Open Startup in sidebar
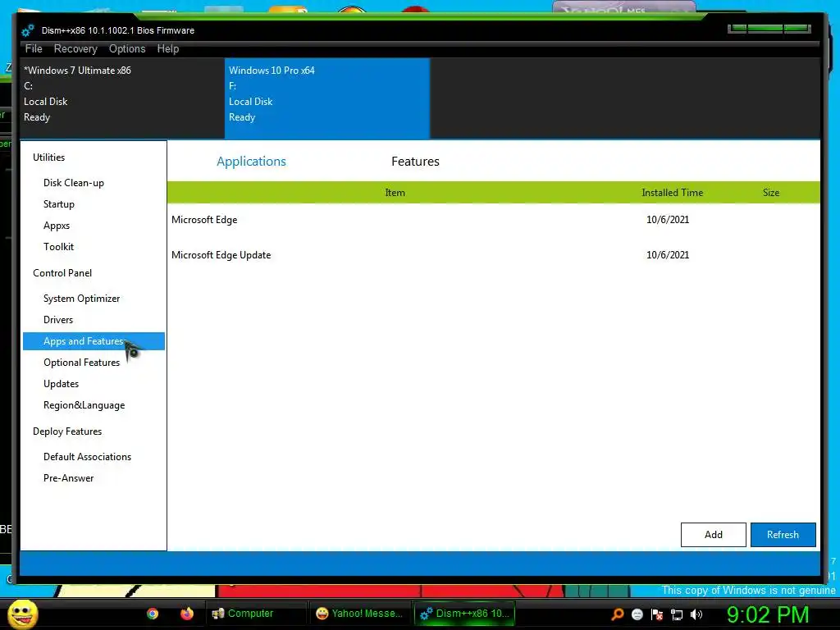 59,204
